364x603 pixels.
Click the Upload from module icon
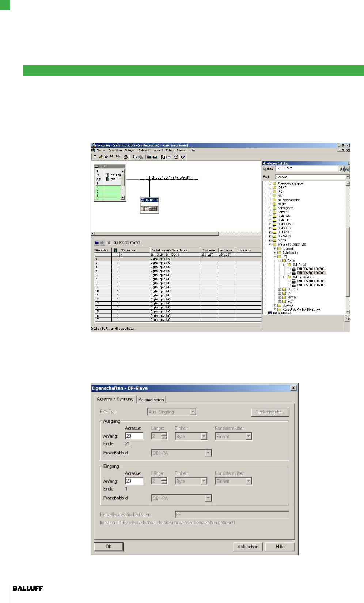coord(155,157)
